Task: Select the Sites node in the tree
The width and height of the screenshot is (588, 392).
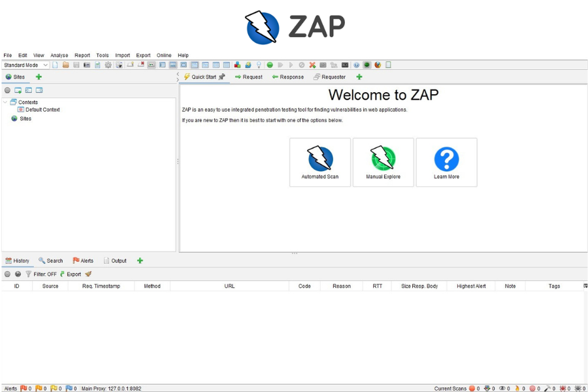Action: tap(22, 118)
